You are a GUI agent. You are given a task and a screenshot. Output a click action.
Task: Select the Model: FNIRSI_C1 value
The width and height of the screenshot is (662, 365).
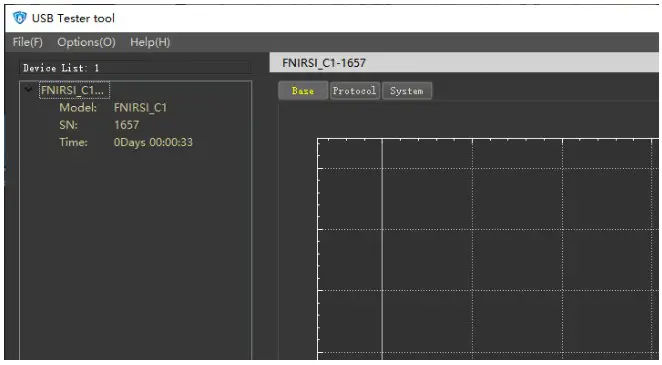pos(140,108)
